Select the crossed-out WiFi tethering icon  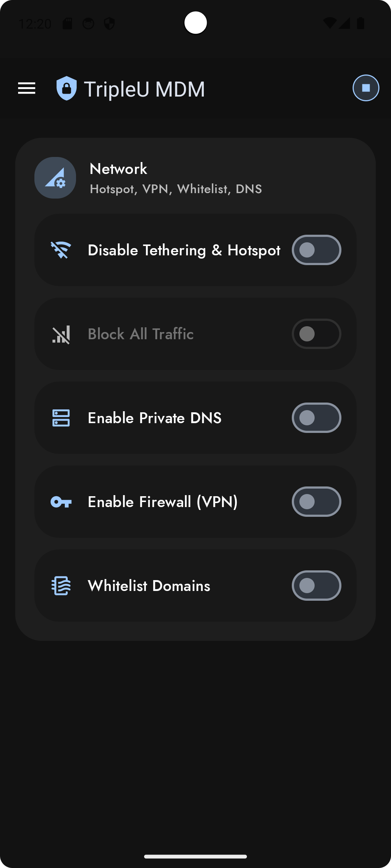(x=61, y=250)
